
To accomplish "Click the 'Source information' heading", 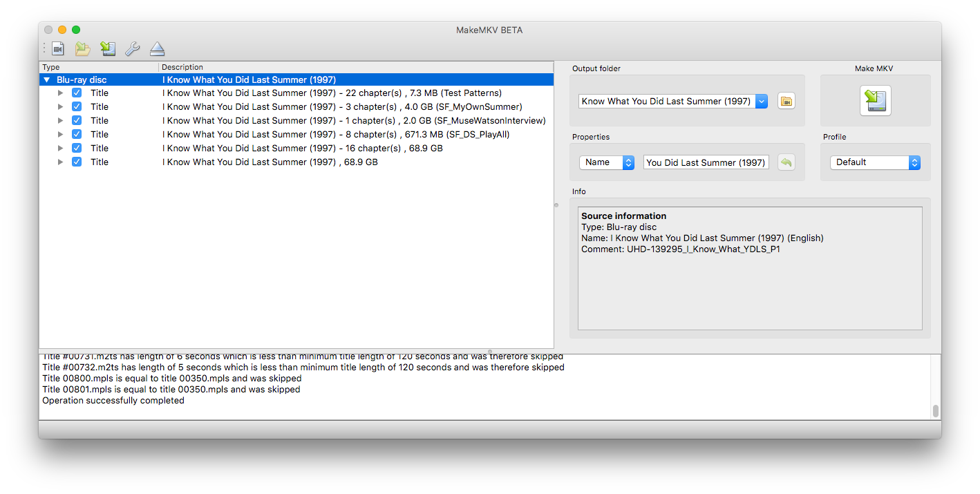I will (624, 216).
